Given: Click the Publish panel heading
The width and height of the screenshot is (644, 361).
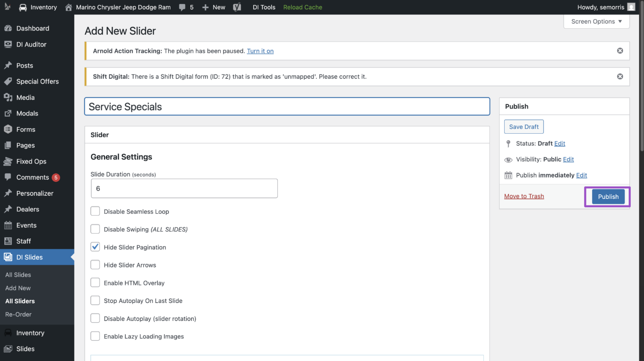Looking at the screenshot, I should pyautogui.click(x=517, y=106).
